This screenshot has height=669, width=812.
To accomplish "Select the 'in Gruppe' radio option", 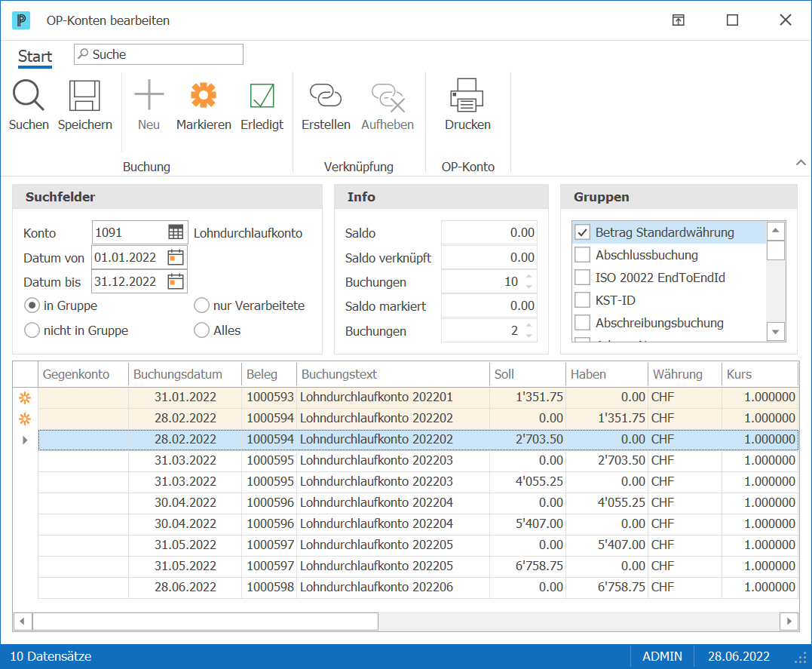I will (32, 305).
